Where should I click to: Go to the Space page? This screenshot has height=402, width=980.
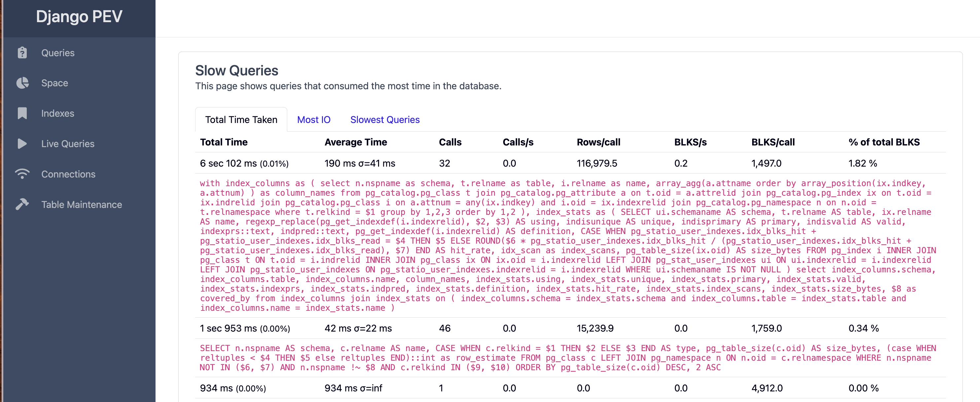click(55, 83)
